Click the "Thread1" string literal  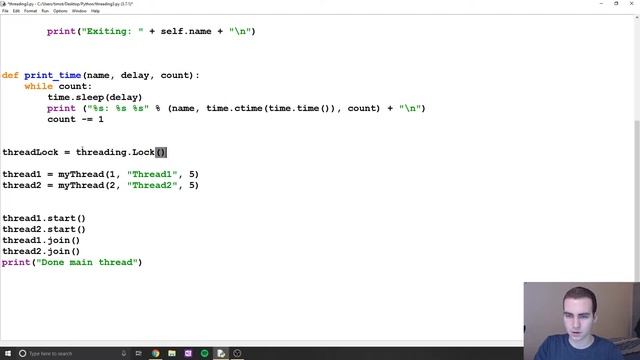152,174
